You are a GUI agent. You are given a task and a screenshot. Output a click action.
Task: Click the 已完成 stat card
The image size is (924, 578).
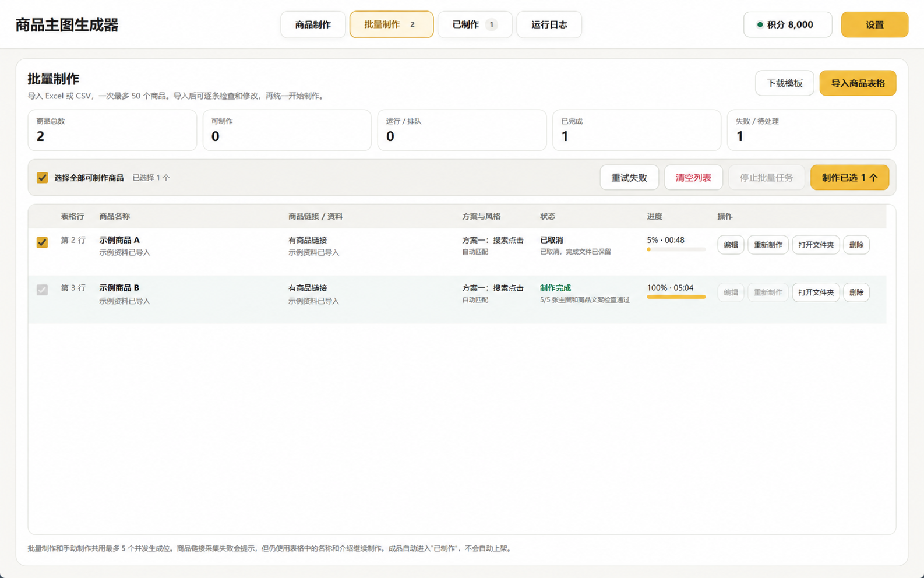point(636,130)
